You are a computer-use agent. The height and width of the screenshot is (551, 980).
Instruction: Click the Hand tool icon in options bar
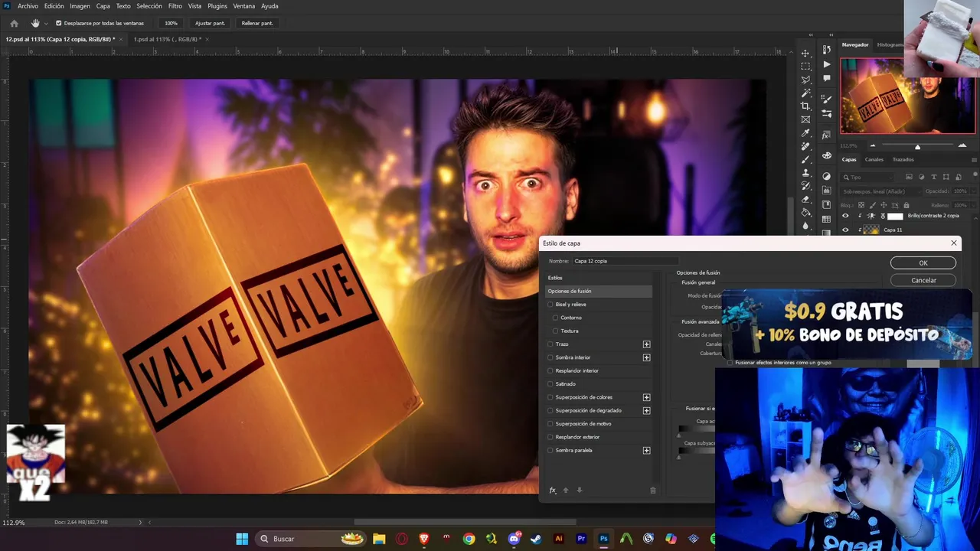[x=35, y=23]
